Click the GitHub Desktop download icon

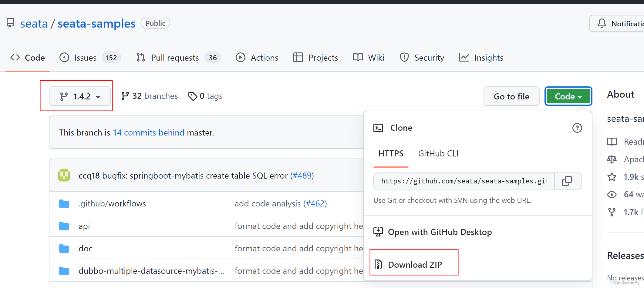tap(378, 232)
